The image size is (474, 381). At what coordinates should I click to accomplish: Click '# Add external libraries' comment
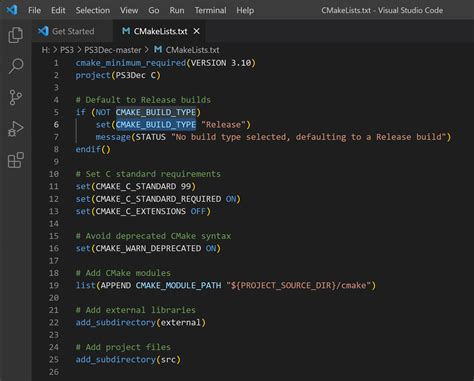click(136, 310)
